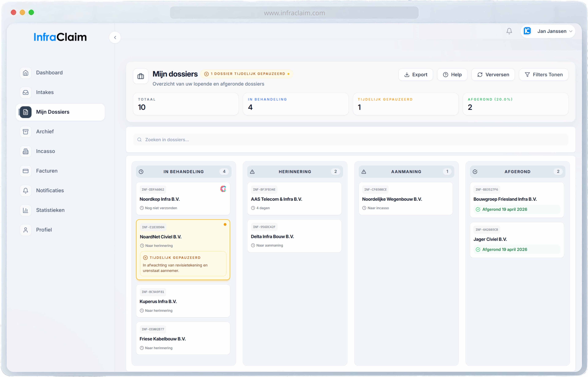Open Kuperus Infra B.V. dossier card
Image resolution: width=588 pixels, height=377 pixels.
click(183, 301)
